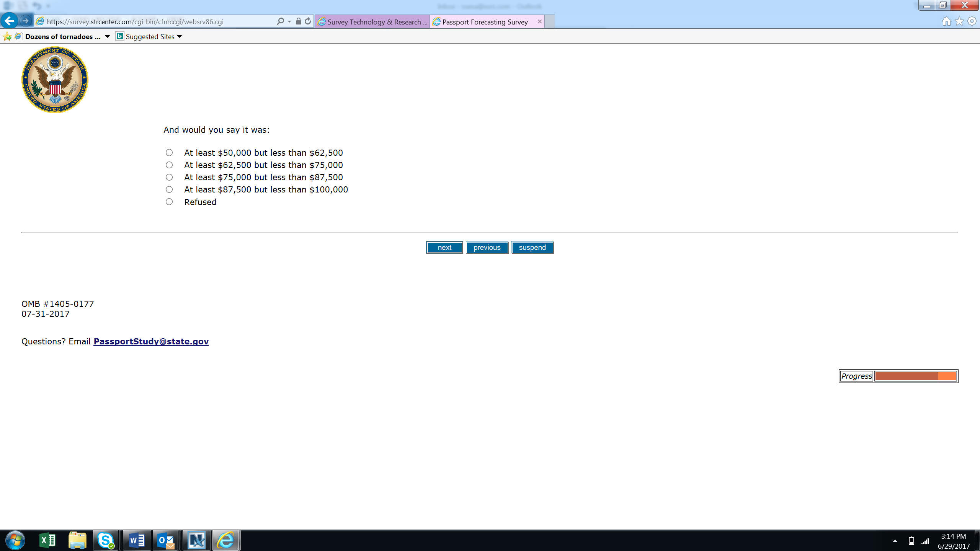
Task: Open Excel from the taskbar
Action: [x=47, y=540]
